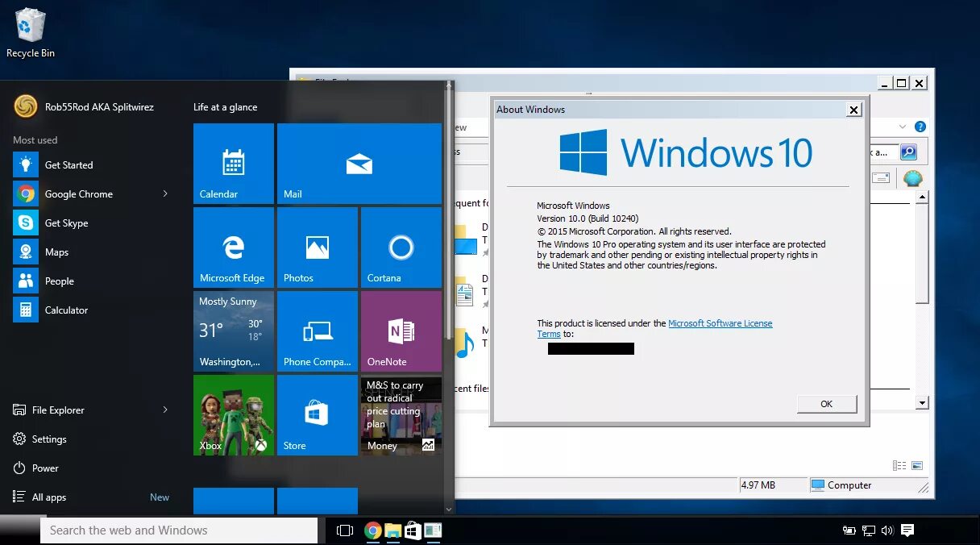Open the Microsoft Software License Terms link
This screenshot has height=545, width=980.
tap(655, 328)
